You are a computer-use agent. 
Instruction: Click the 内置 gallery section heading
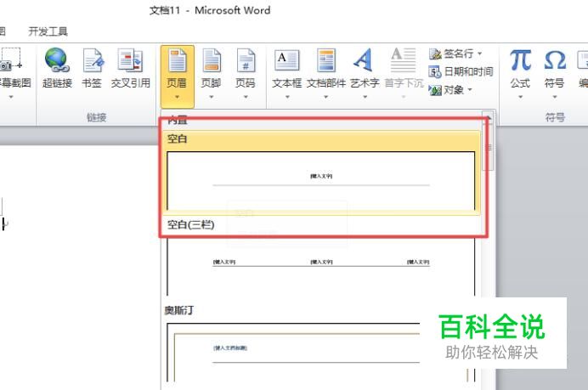178,121
